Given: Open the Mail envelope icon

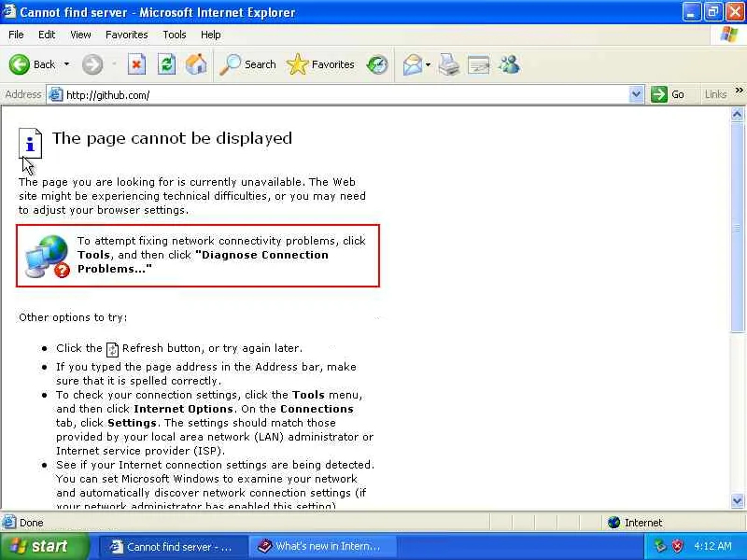Looking at the screenshot, I should pos(413,64).
